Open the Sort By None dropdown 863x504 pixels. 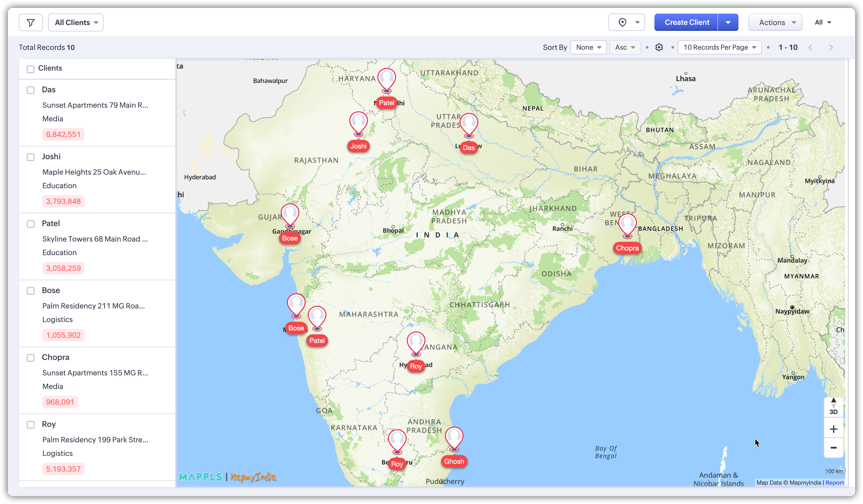coord(588,47)
